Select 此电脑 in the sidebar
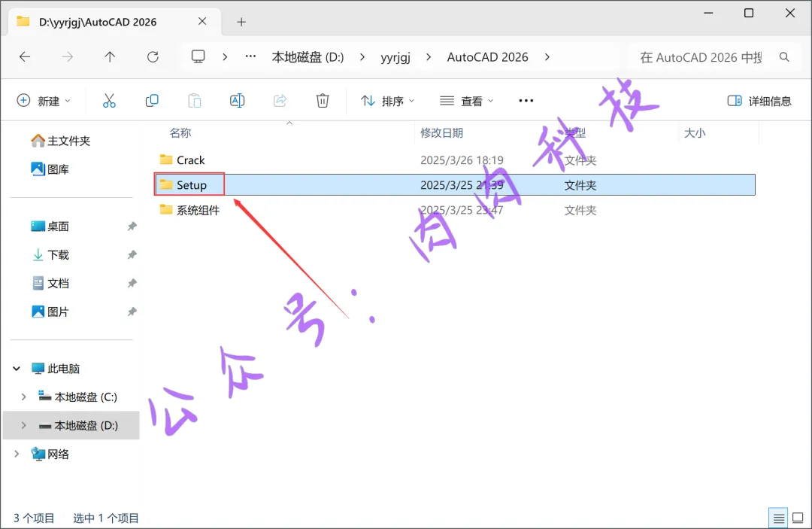The image size is (812, 529). [x=56, y=369]
